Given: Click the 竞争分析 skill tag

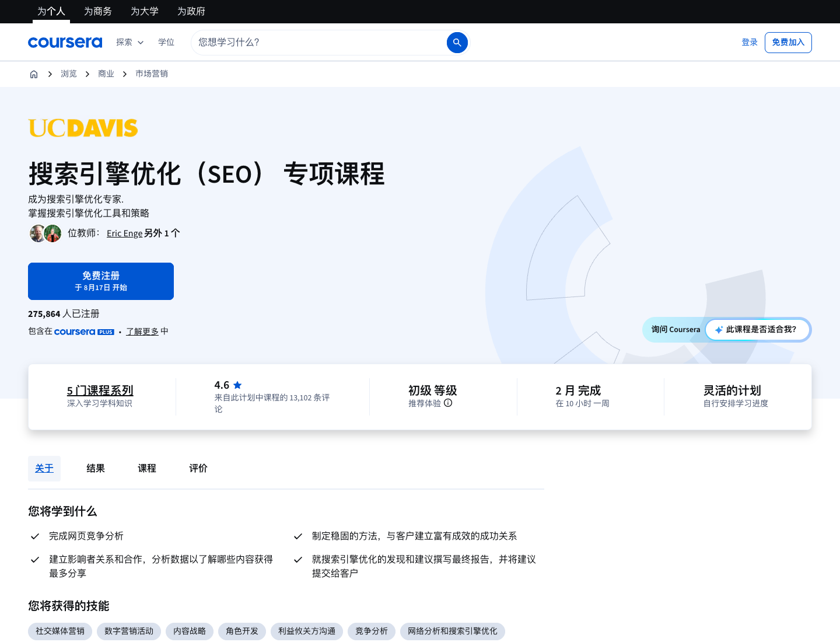Looking at the screenshot, I should coord(372,631).
